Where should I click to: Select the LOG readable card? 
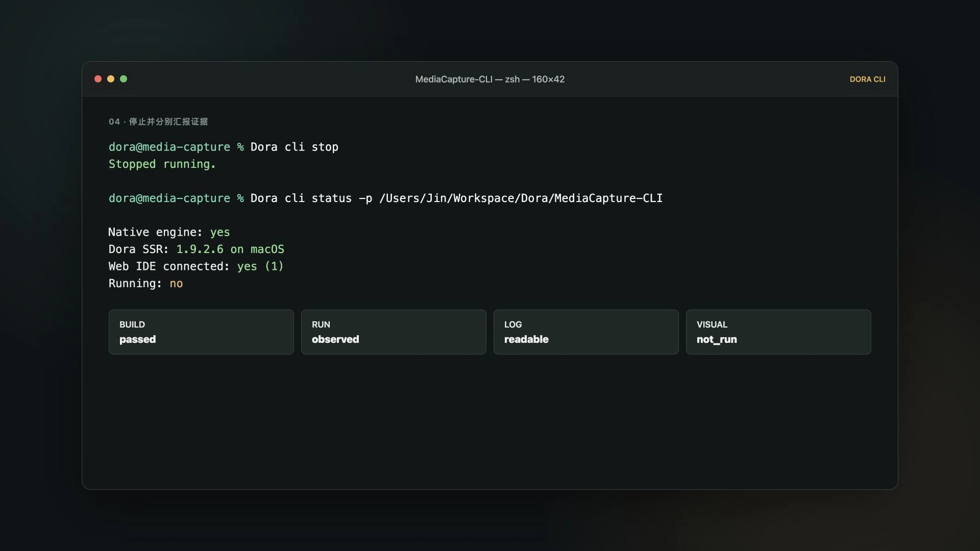(x=586, y=332)
